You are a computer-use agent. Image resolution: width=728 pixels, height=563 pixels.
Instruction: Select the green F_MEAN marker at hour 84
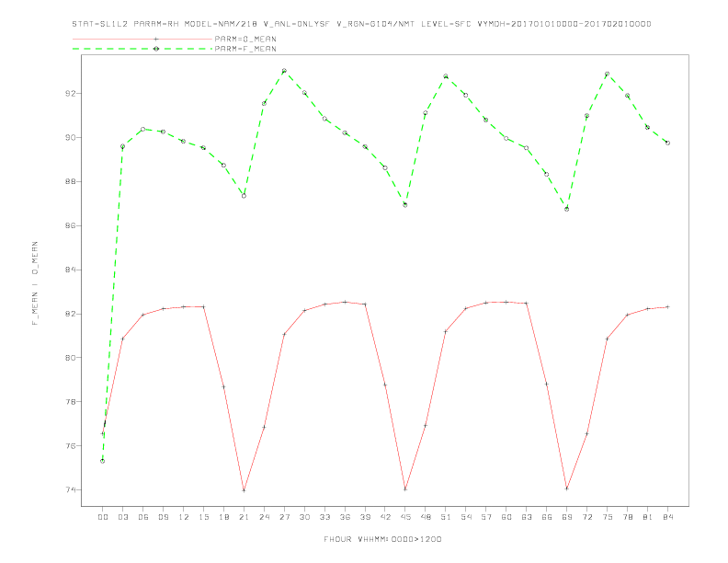pos(667,143)
